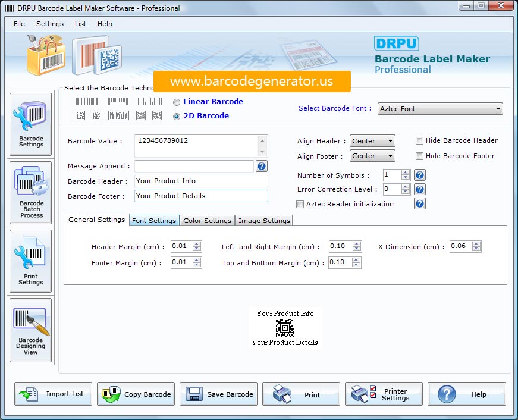Click the Print button
The width and height of the screenshot is (518, 420).
click(301, 394)
